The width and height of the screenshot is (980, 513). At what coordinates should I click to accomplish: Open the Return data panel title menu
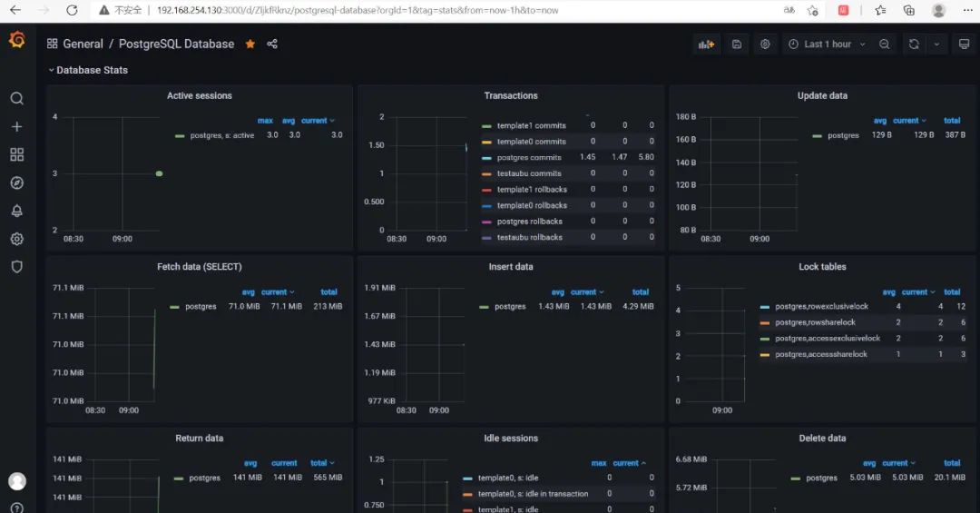200,438
